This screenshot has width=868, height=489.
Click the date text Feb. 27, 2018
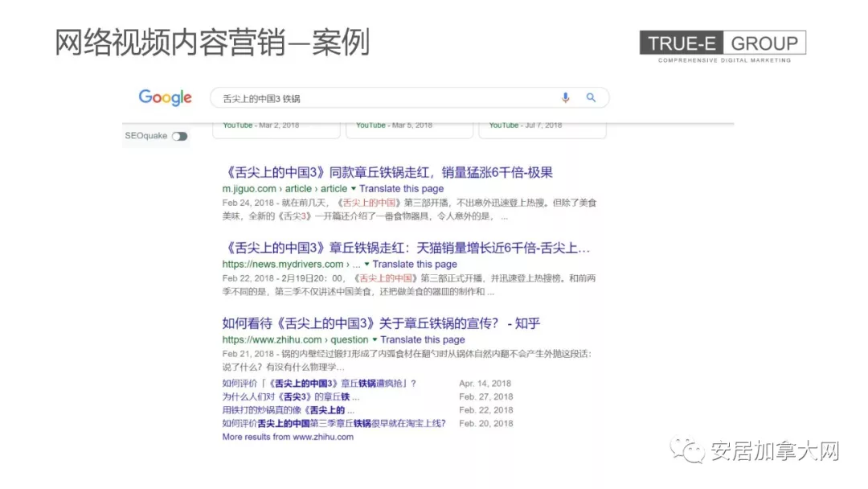pos(486,397)
